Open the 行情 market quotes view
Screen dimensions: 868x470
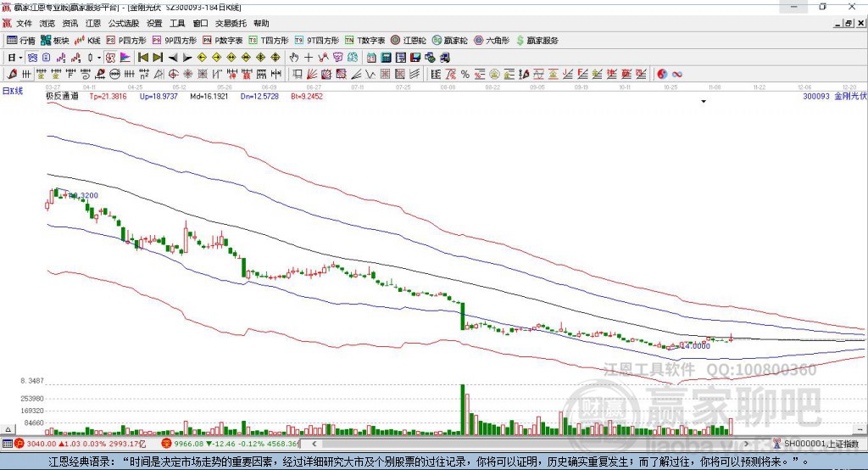(x=21, y=41)
